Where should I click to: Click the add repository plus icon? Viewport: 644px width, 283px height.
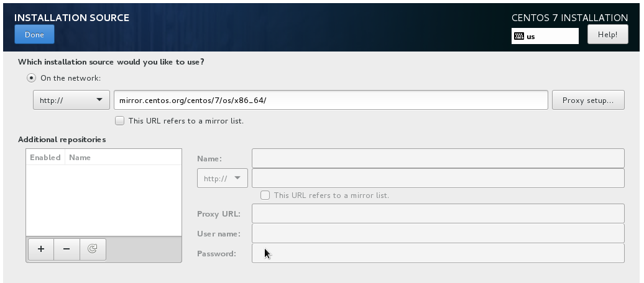click(41, 249)
